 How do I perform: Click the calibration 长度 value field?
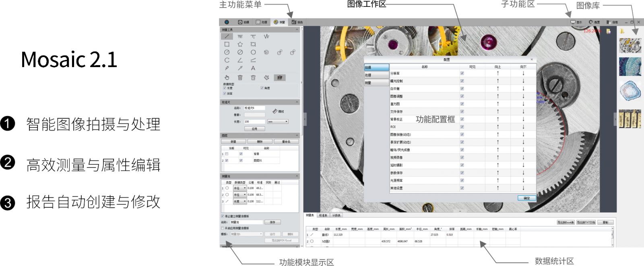coord(255,121)
